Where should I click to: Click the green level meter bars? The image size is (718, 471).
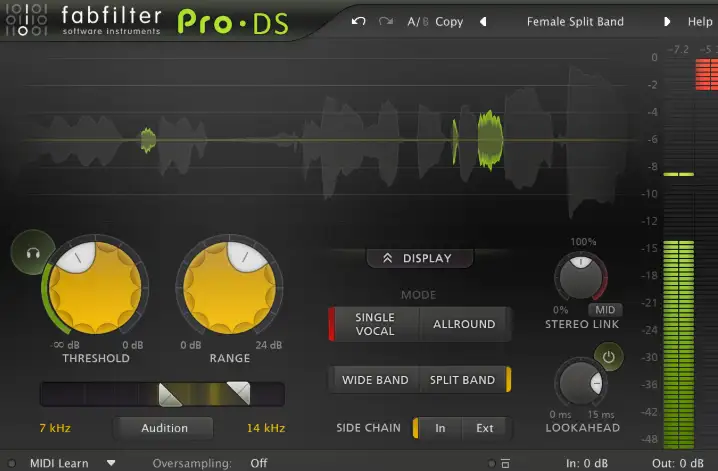(x=679, y=344)
